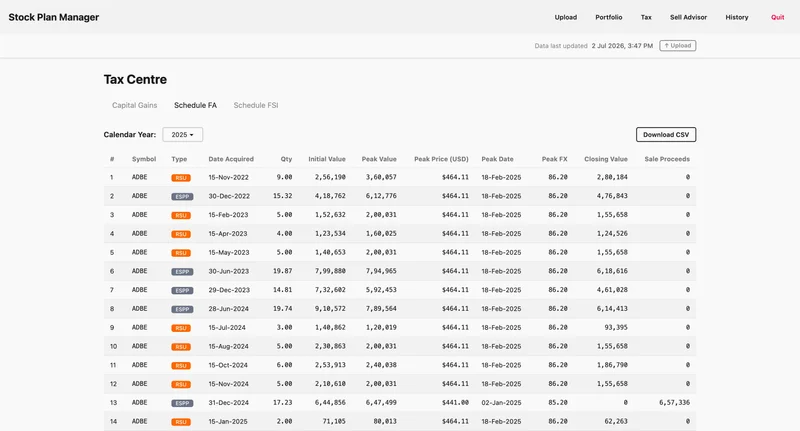
Task: Click the closing value 62,263
Action: pos(616,421)
